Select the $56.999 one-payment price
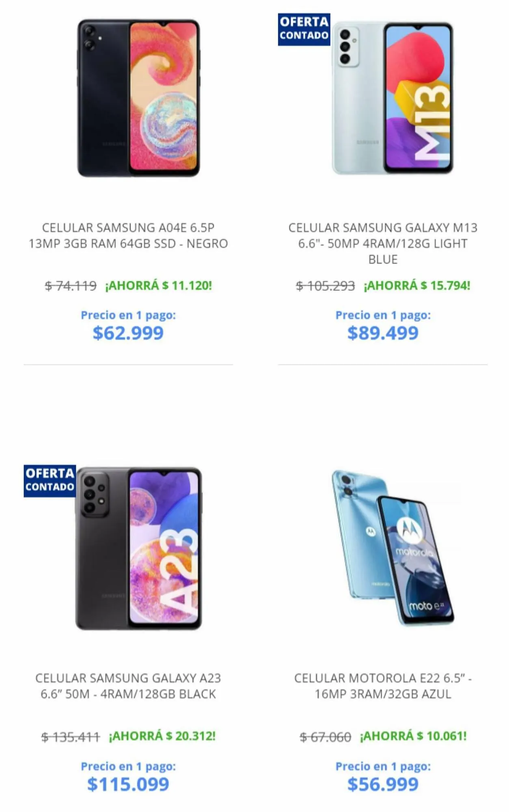This screenshot has width=509, height=812. (383, 784)
